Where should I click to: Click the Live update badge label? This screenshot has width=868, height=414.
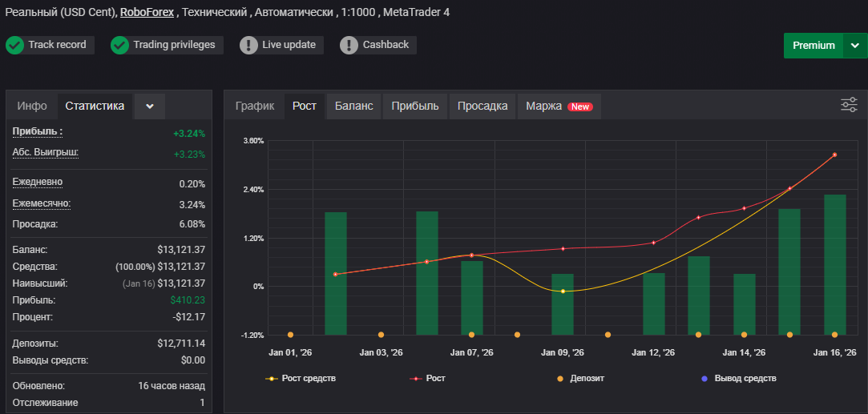click(289, 45)
